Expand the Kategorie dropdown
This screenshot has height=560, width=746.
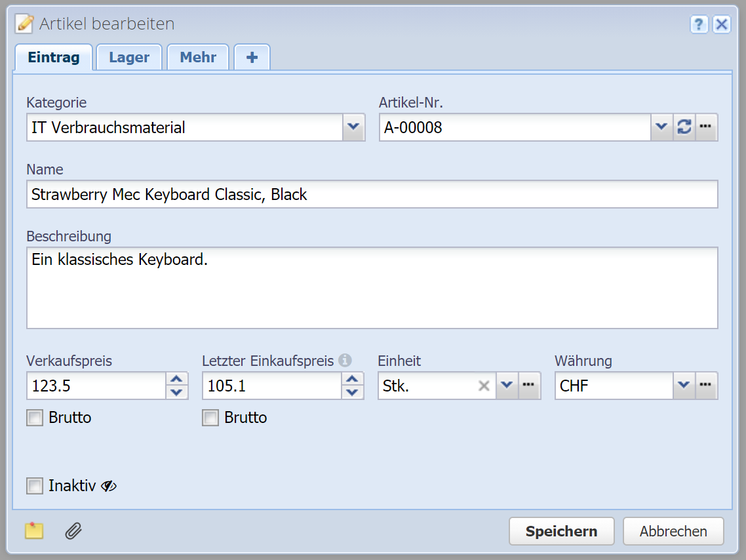pos(353,127)
